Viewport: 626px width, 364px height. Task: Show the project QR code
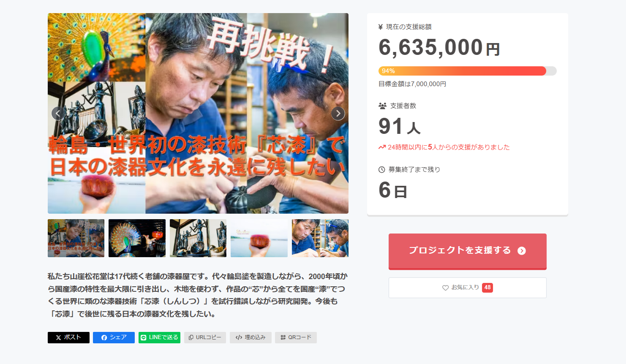296,337
